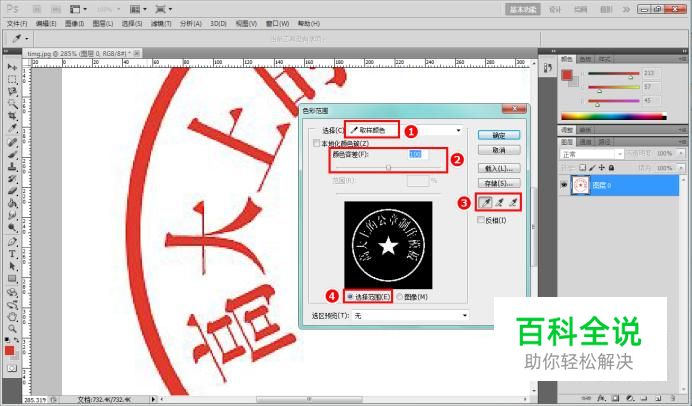Click the Fuzziness (颜色容差) slider handle
This screenshot has width=692, height=406.
pyautogui.click(x=388, y=168)
